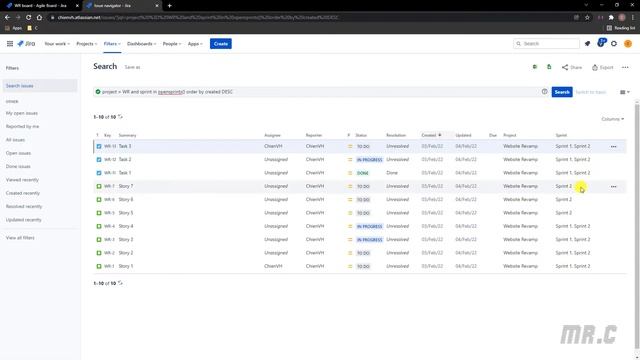Click the blue Create button
Image resolution: width=640 pixels, height=360 pixels.
tap(221, 44)
